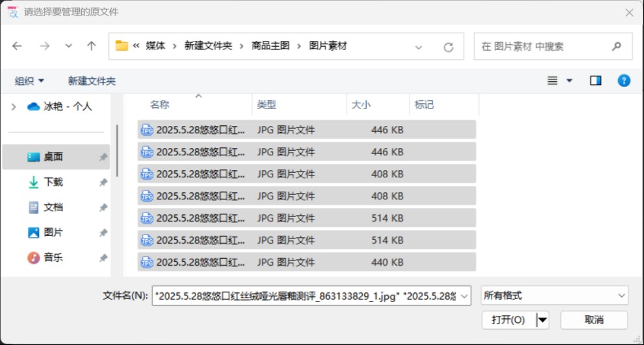This screenshot has height=345, width=644.
Task: Open help with the question mark icon
Action: [623, 81]
